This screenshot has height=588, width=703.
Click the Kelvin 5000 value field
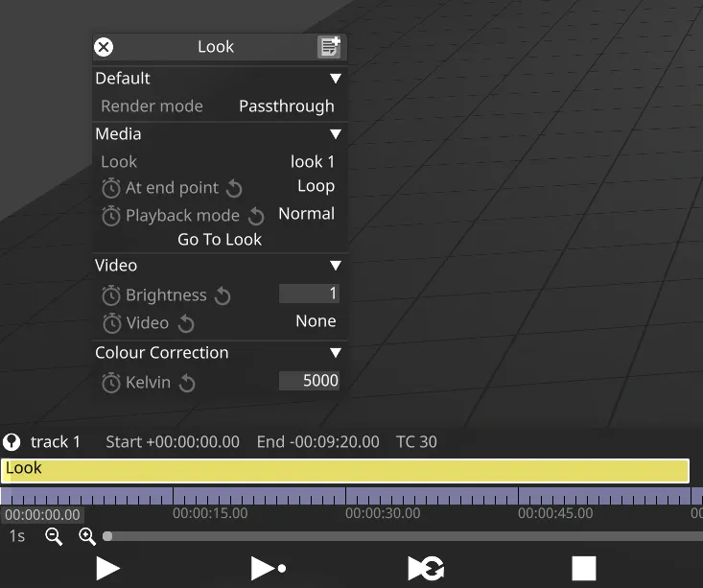[309, 381]
